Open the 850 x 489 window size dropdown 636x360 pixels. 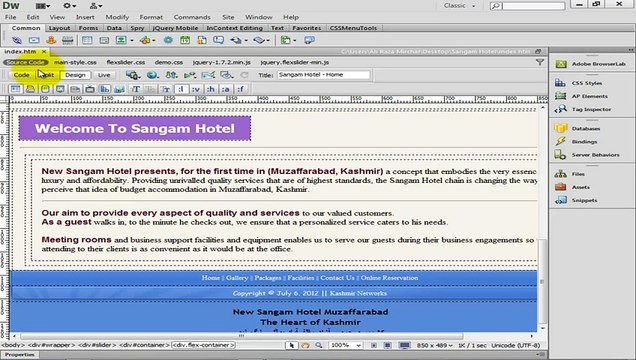(434, 345)
